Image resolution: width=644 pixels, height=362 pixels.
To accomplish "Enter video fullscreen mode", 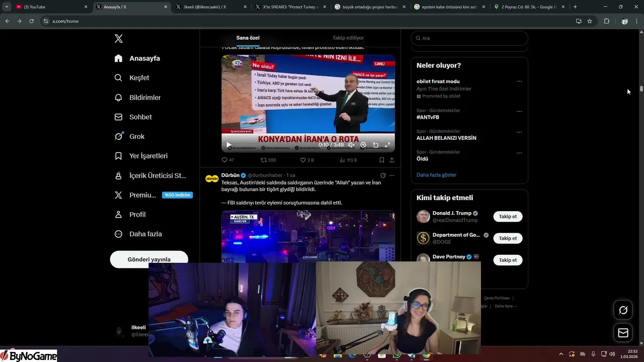I will 387,145.
